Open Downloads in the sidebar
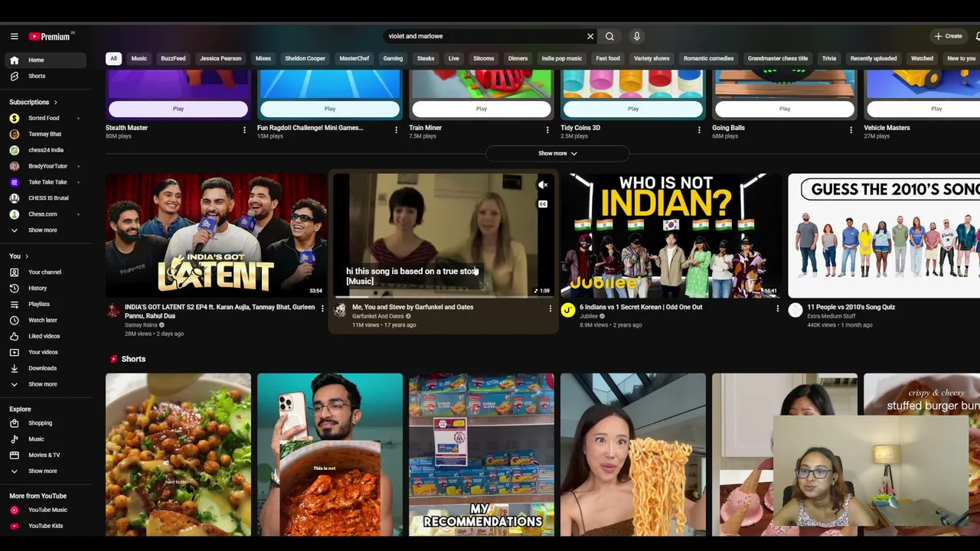Viewport: 980px width, 551px height. 46,368
